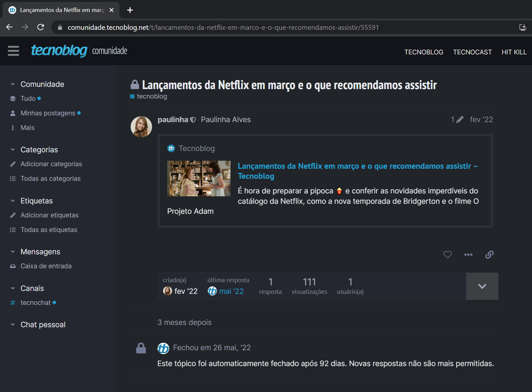View site security padlock info
This screenshot has height=392, width=532.
coord(60,28)
